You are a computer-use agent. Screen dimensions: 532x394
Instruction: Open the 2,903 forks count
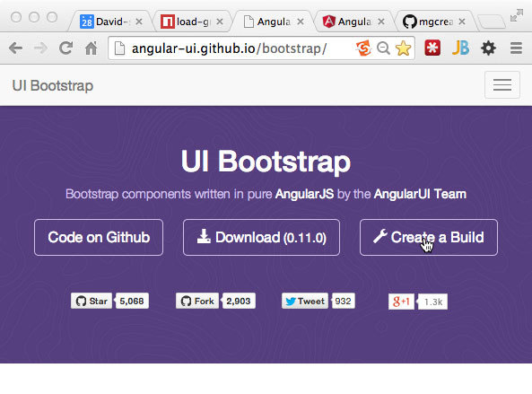pyautogui.click(x=239, y=301)
